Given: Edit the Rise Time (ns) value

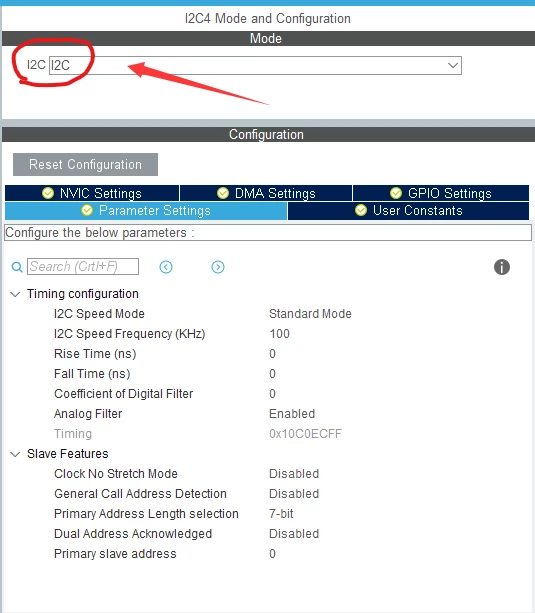Looking at the screenshot, I should pyautogui.click(x=272, y=354).
